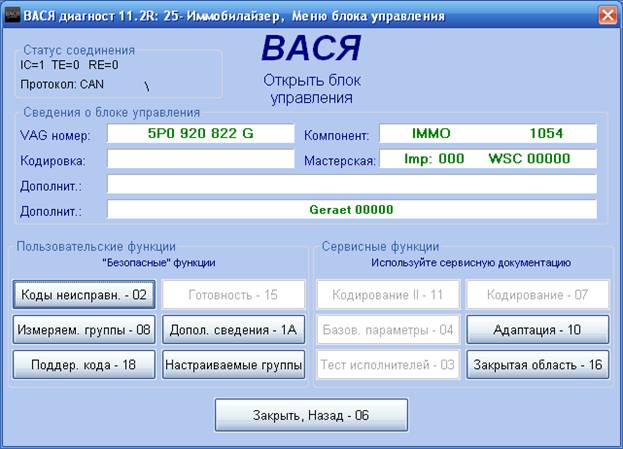Click the 'Мастерская:' label
Viewport: 623px width, 449px height.
click(340, 161)
